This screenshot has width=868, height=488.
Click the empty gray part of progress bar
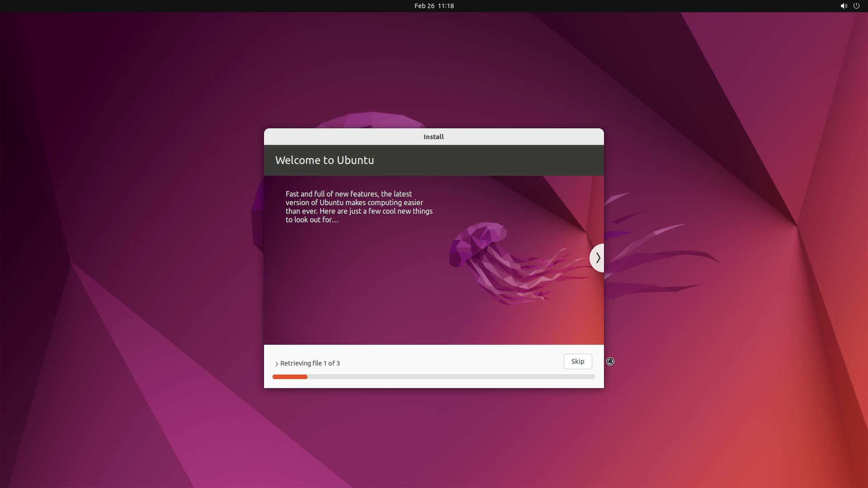pyautogui.click(x=452, y=377)
